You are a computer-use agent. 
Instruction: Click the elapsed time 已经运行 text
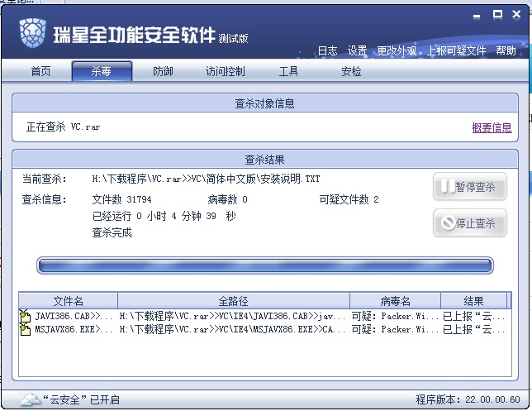click(164, 216)
